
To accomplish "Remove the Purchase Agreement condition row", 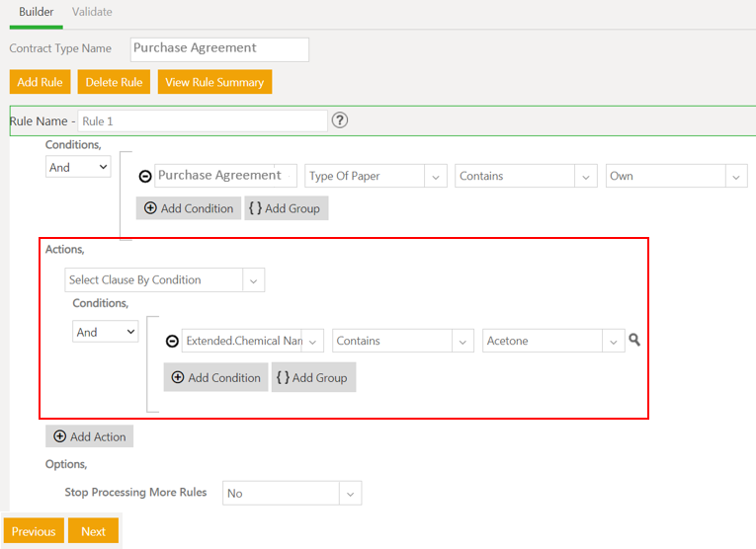I will click(x=145, y=177).
